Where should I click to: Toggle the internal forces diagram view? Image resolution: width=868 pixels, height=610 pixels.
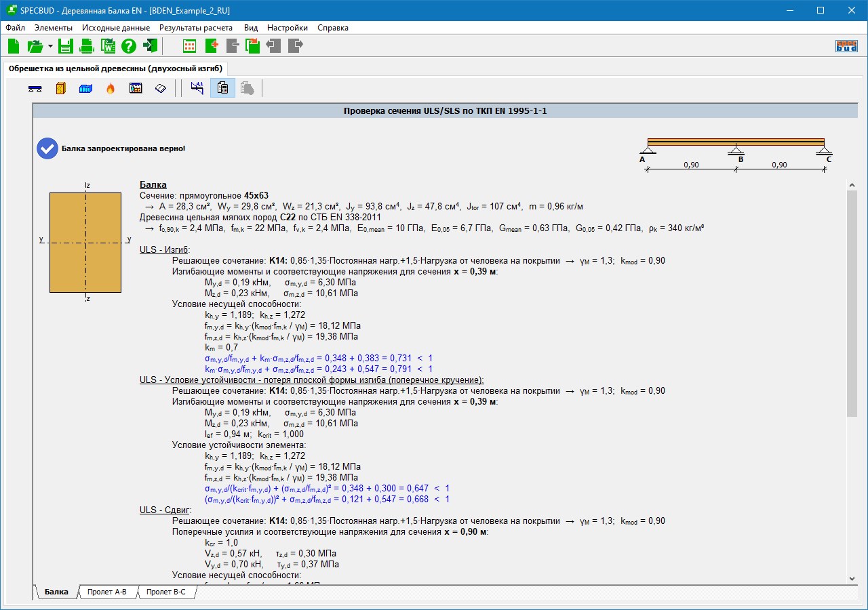pyautogui.click(x=197, y=89)
